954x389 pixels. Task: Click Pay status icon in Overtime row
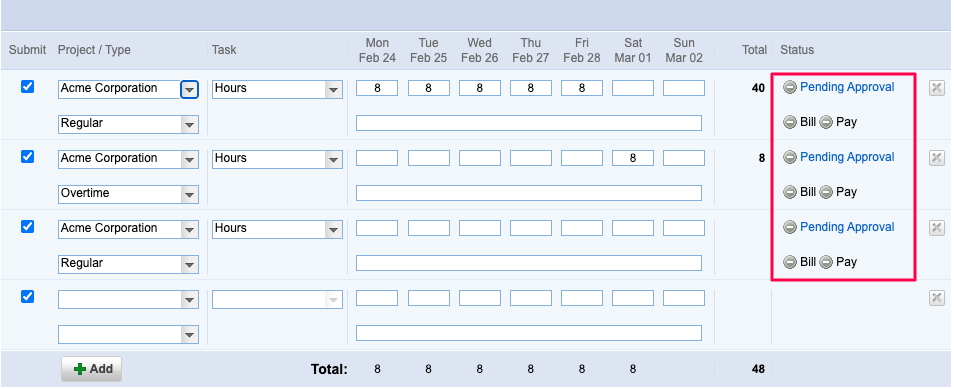[x=826, y=192]
